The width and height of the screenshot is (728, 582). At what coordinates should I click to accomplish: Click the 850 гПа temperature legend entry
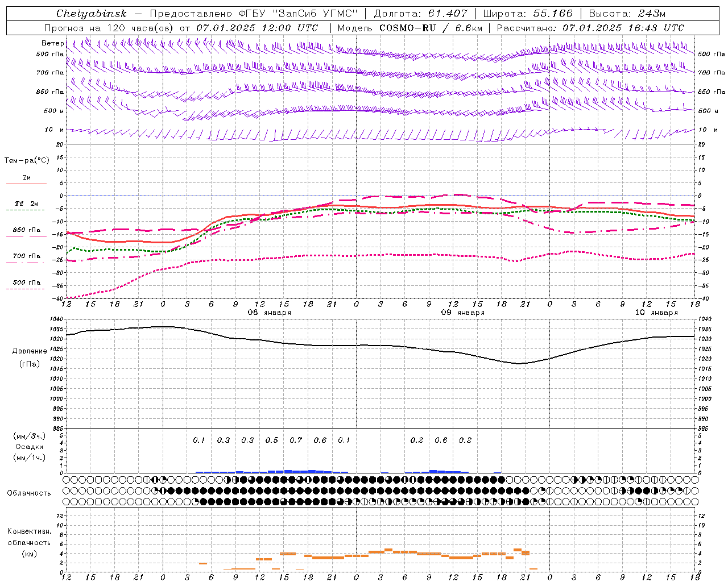27,230
